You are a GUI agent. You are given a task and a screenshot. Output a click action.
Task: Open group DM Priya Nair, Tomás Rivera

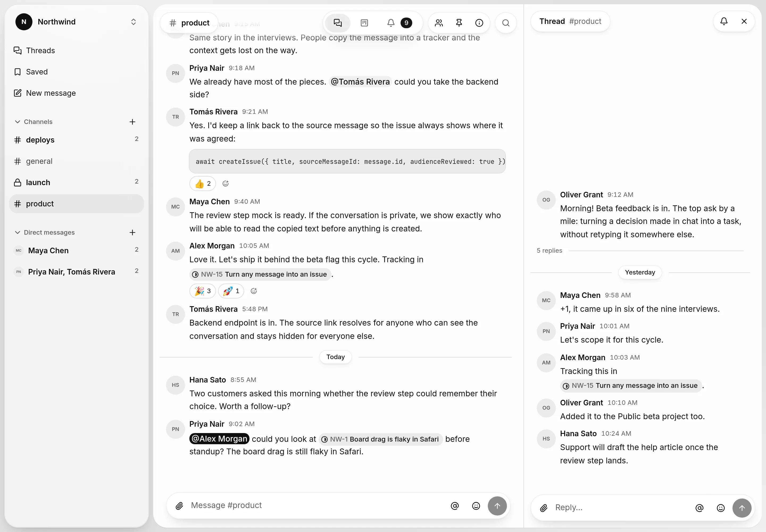point(76,272)
